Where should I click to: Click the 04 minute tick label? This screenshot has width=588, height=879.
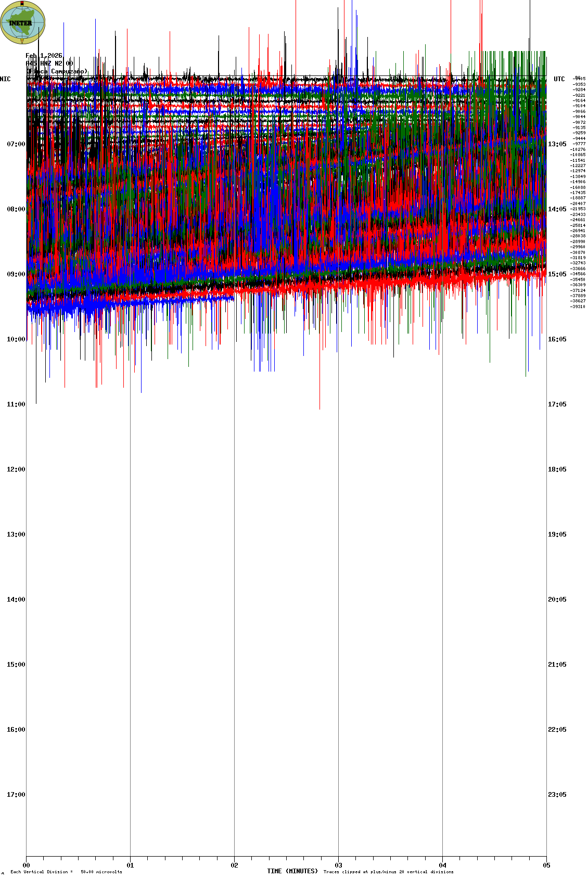(443, 865)
